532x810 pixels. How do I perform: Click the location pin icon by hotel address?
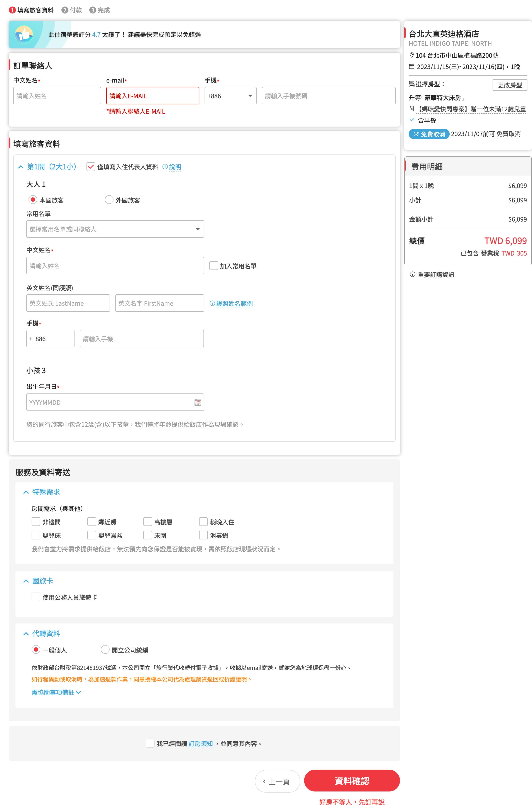pyautogui.click(x=412, y=55)
